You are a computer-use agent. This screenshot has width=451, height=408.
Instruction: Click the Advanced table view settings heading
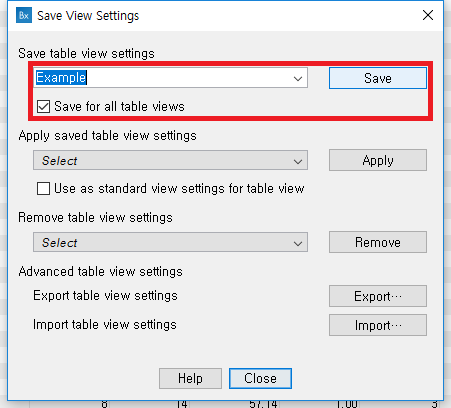[x=100, y=271]
